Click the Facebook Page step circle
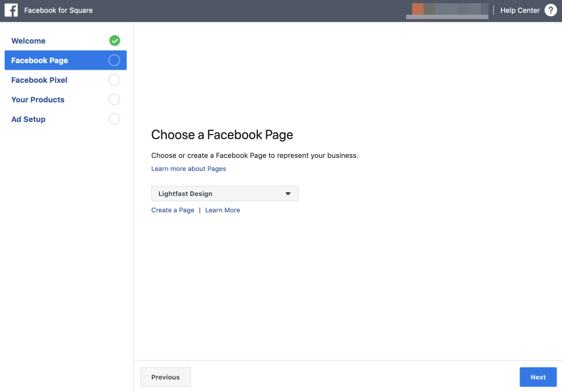Image resolution: width=562 pixels, height=392 pixels. click(114, 60)
